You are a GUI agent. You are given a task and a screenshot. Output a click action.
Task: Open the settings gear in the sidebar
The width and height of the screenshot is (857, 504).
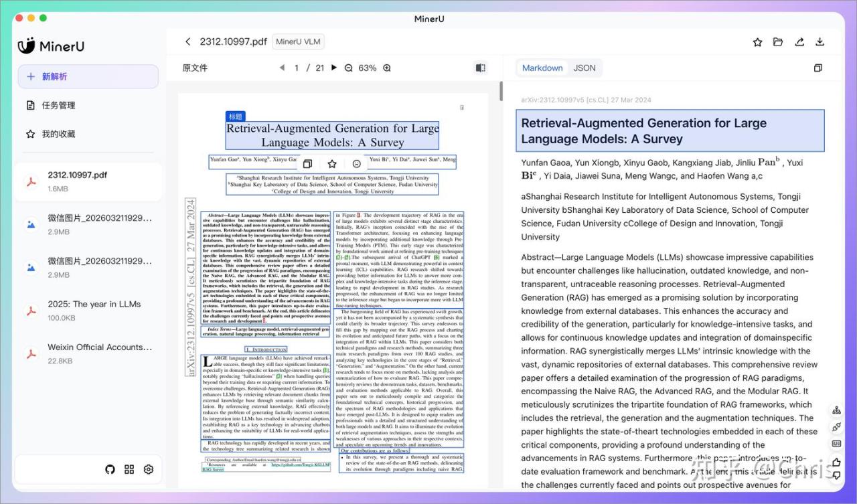click(149, 469)
